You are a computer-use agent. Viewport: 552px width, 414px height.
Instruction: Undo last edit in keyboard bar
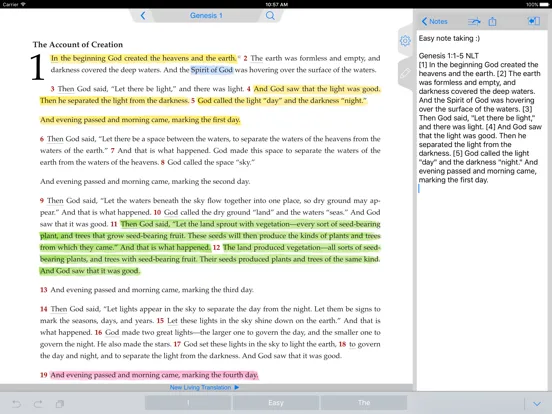point(16,404)
